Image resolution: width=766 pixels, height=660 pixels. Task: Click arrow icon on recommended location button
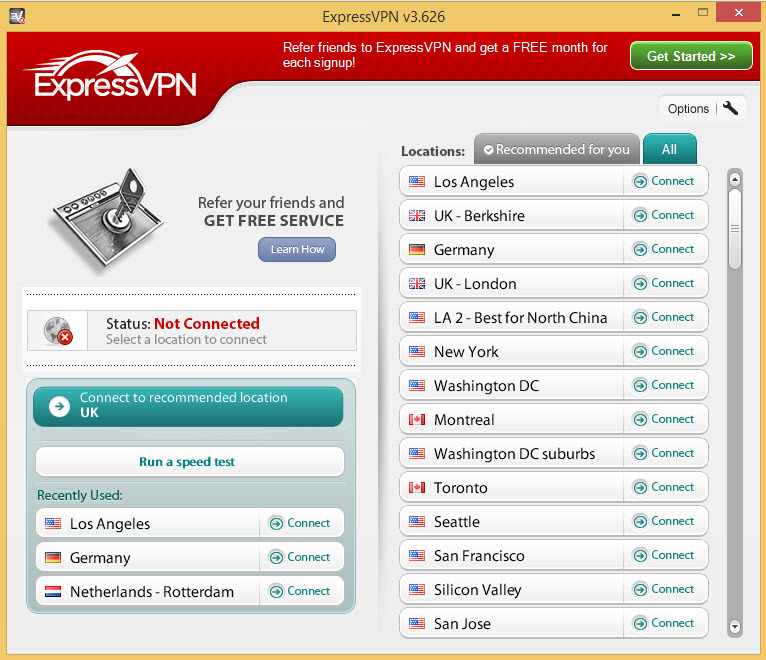pyautogui.click(x=59, y=406)
